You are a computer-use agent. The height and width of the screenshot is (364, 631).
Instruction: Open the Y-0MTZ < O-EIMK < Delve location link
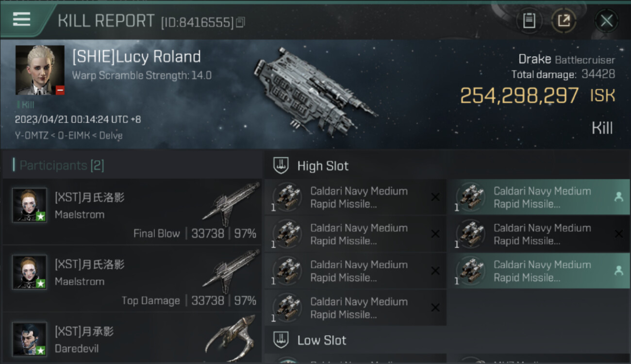68,135
